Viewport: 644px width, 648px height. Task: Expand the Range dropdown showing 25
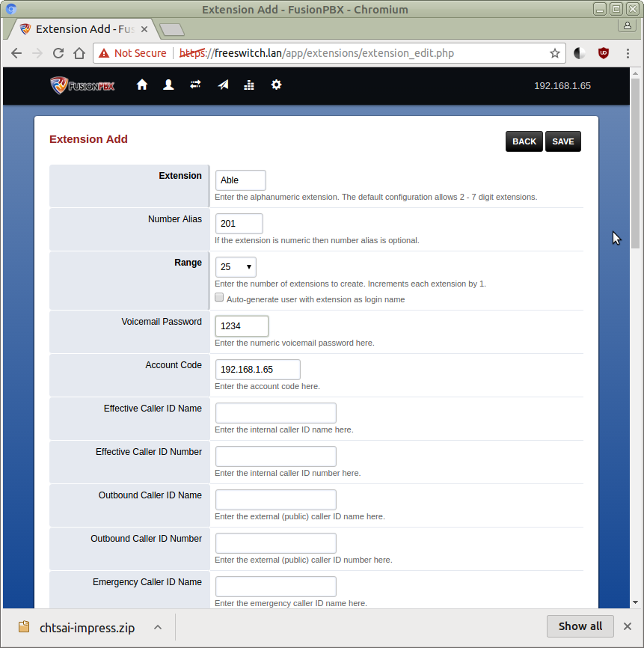click(x=236, y=267)
